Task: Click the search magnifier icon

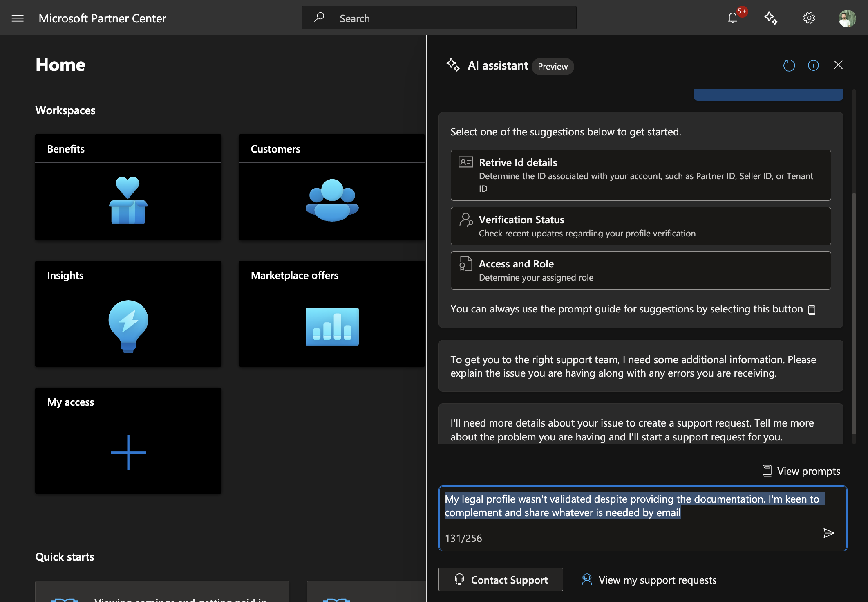Action: click(319, 17)
